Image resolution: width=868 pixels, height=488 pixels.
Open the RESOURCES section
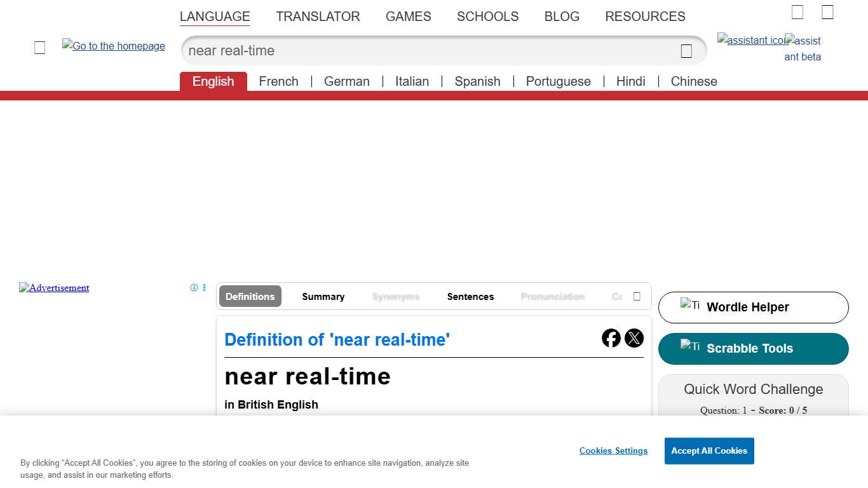(x=645, y=17)
